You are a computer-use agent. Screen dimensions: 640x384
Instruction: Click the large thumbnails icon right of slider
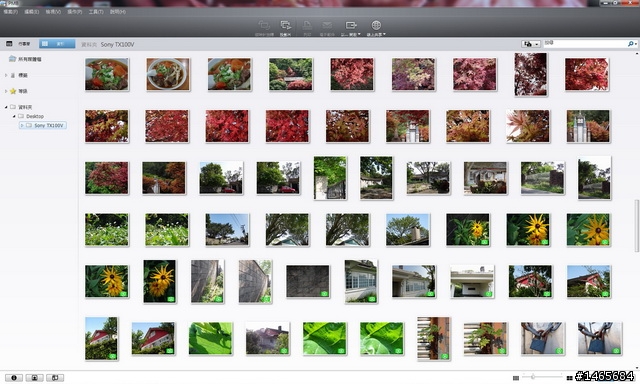569,378
